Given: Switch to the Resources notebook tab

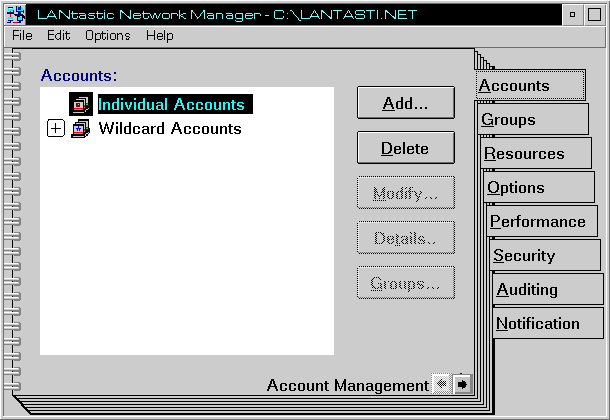Looking at the screenshot, I should [536, 154].
